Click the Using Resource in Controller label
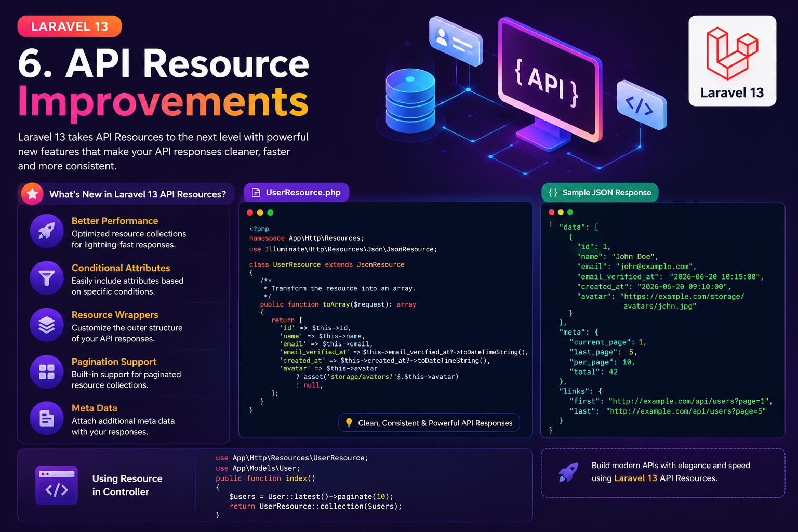The height and width of the screenshot is (532, 798). (127, 485)
